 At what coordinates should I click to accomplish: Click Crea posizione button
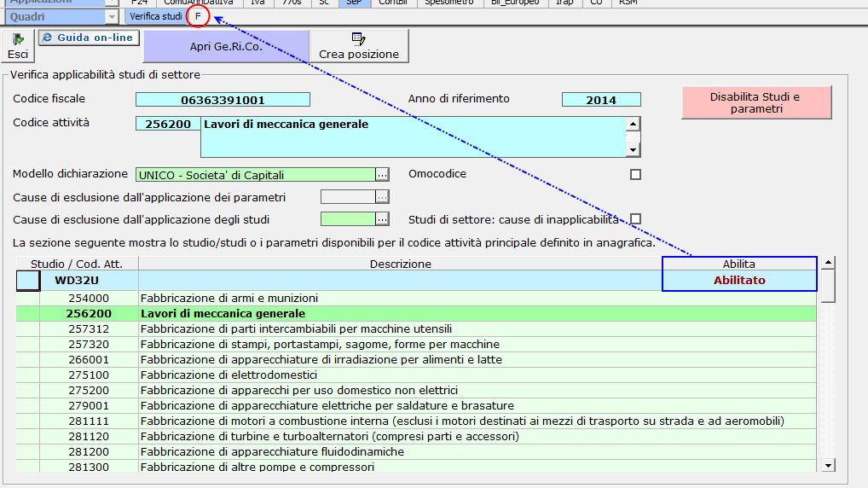point(359,47)
